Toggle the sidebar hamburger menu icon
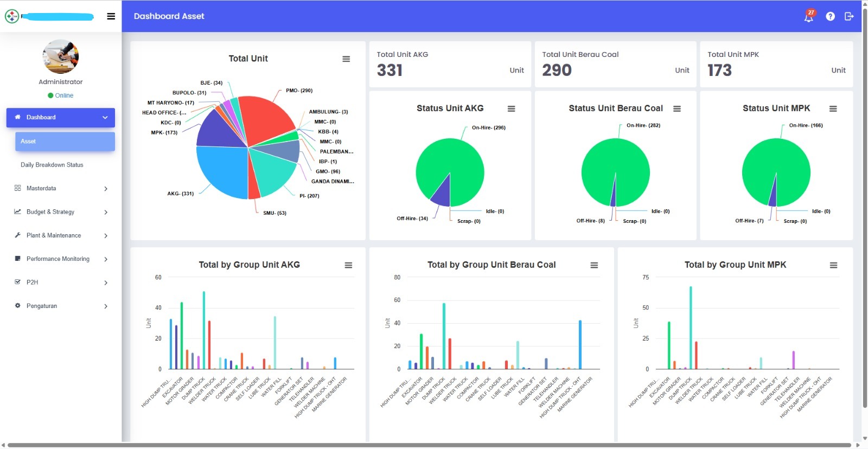 [111, 16]
